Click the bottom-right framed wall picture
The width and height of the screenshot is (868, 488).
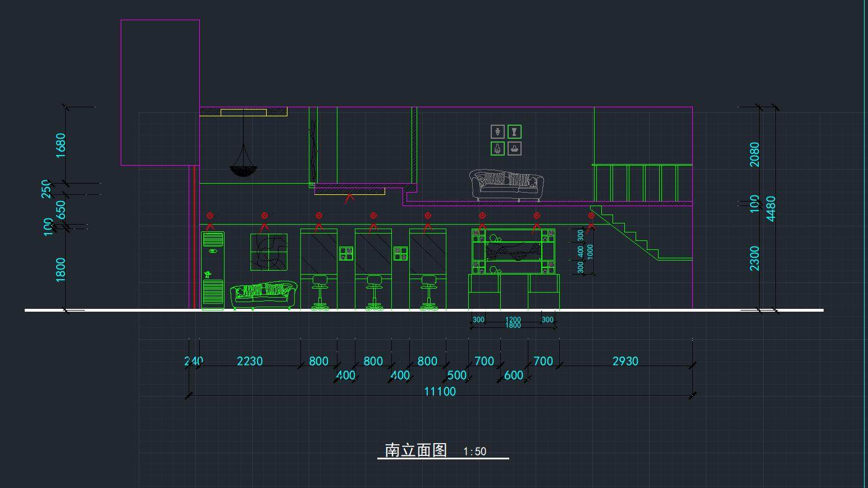(514, 149)
